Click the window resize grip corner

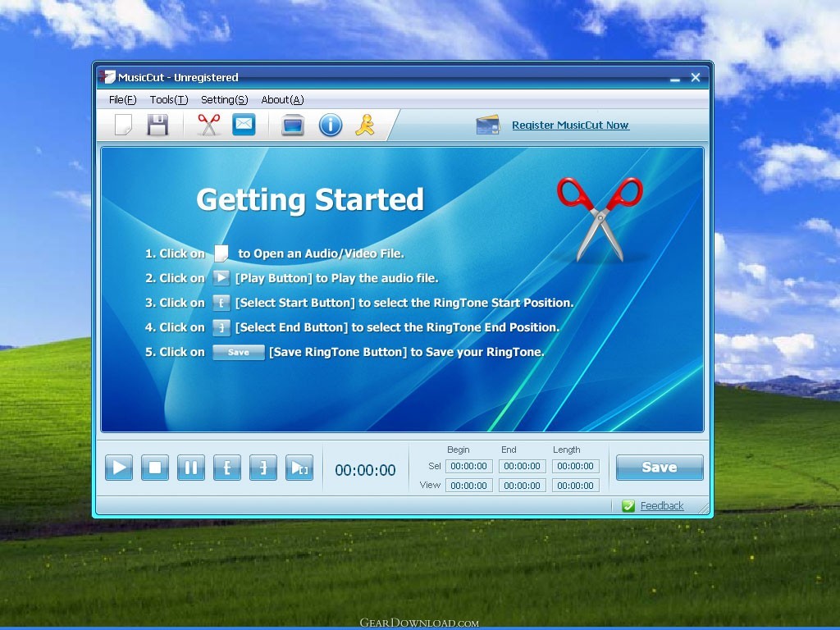coord(704,507)
